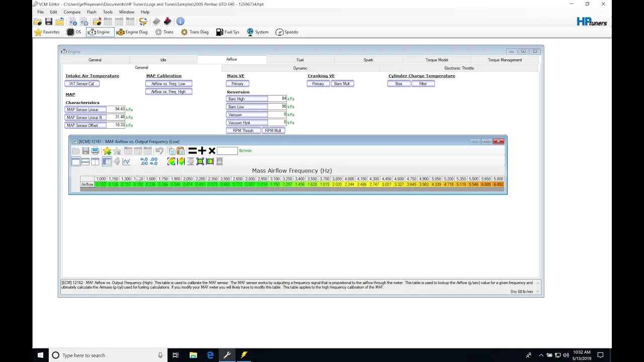Open the Cylinder Charge Temperature Filter table
Image resolution: width=644 pixels, height=362 pixels.
pos(423,84)
